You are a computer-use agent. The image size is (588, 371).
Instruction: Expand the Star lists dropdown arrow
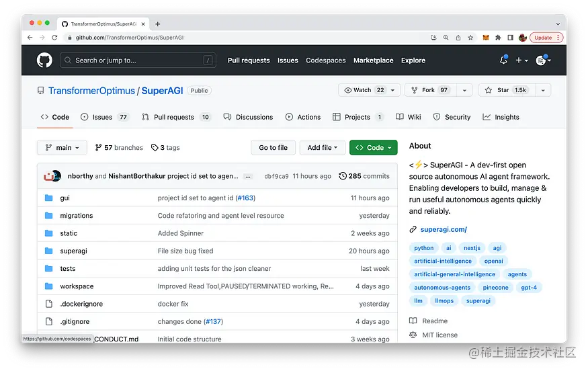coord(542,90)
